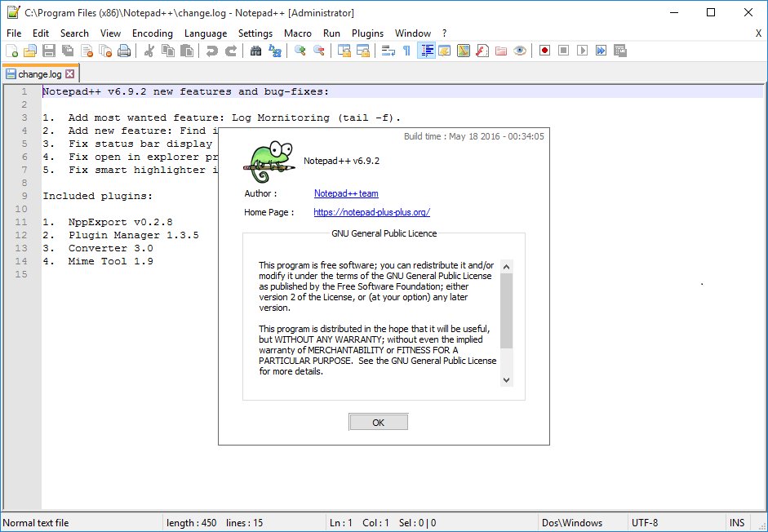The image size is (768, 532).
Task: Open Find using the binoculars icon
Action: point(255,51)
